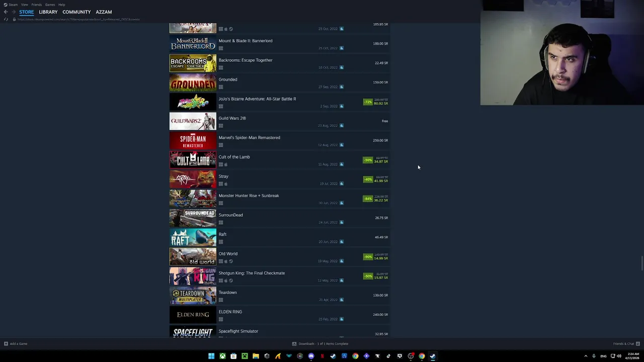Switch to the active Steam taskbar icon

pos(433,356)
